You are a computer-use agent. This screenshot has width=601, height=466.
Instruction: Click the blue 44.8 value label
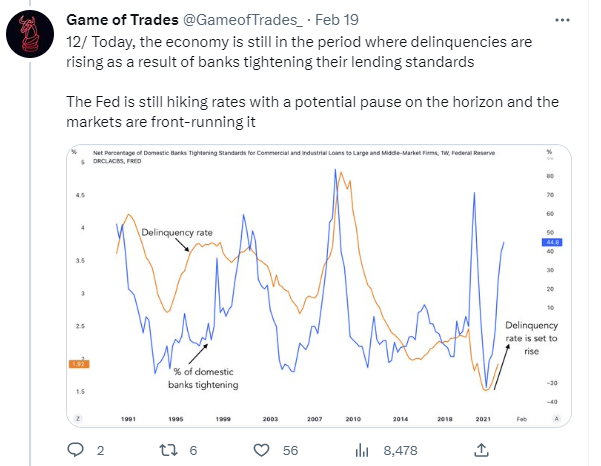552,242
